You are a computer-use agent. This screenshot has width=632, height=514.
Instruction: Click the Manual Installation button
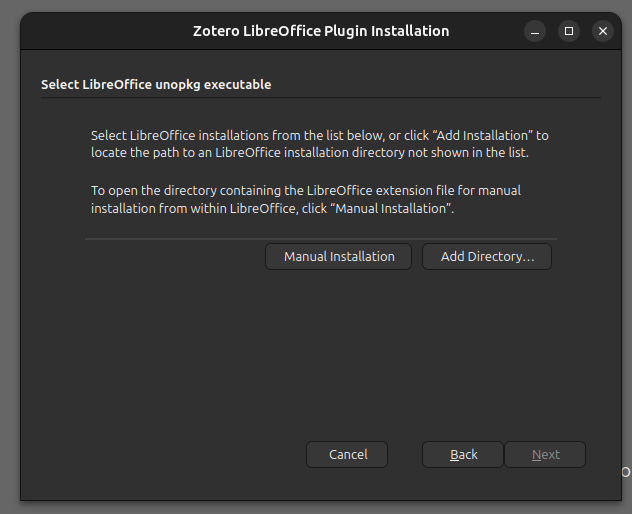(338, 256)
